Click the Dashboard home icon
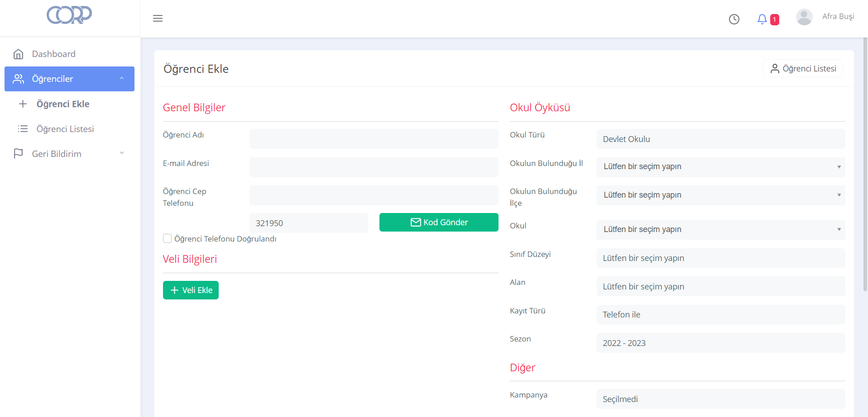The width and height of the screenshot is (868, 417). click(x=18, y=54)
